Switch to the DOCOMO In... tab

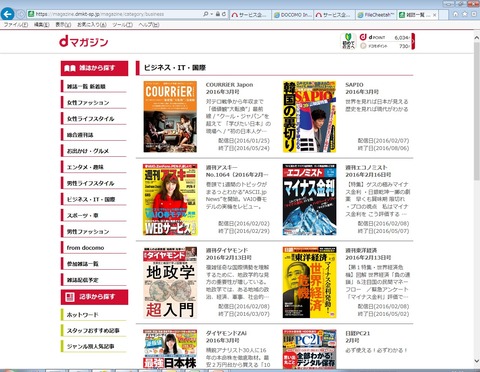292,15
